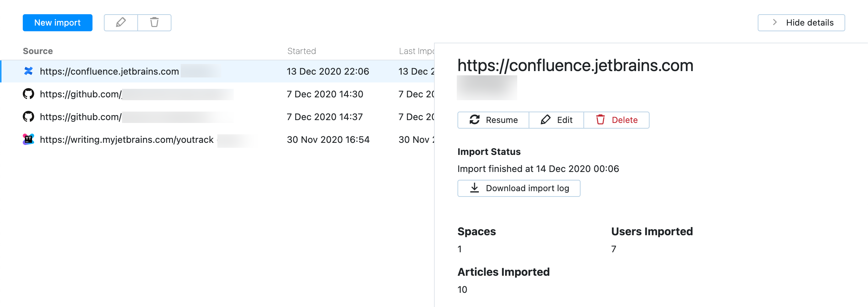Delete the import from the details panel
Screen dimensions: 868x307
[616, 120]
